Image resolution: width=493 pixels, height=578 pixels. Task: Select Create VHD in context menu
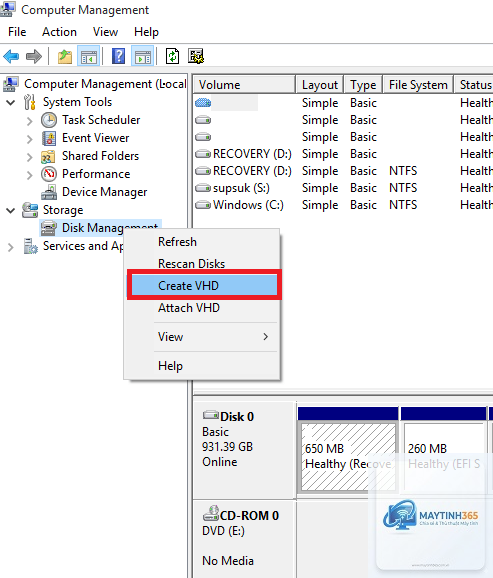pyautogui.click(x=204, y=286)
